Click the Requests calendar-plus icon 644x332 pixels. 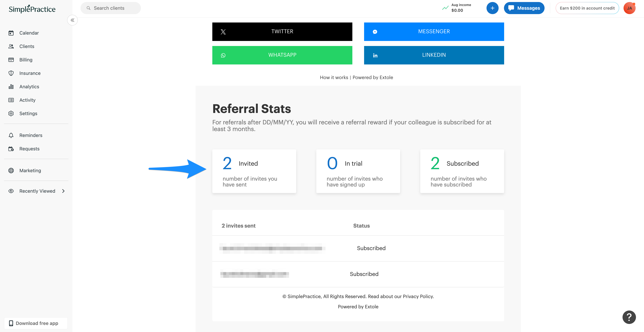tap(11, 149)
